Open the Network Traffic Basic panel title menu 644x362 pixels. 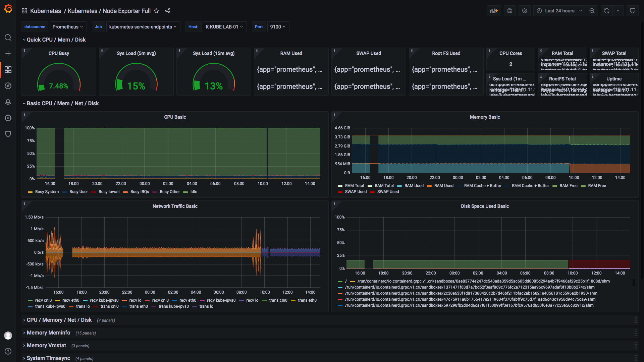175,206
